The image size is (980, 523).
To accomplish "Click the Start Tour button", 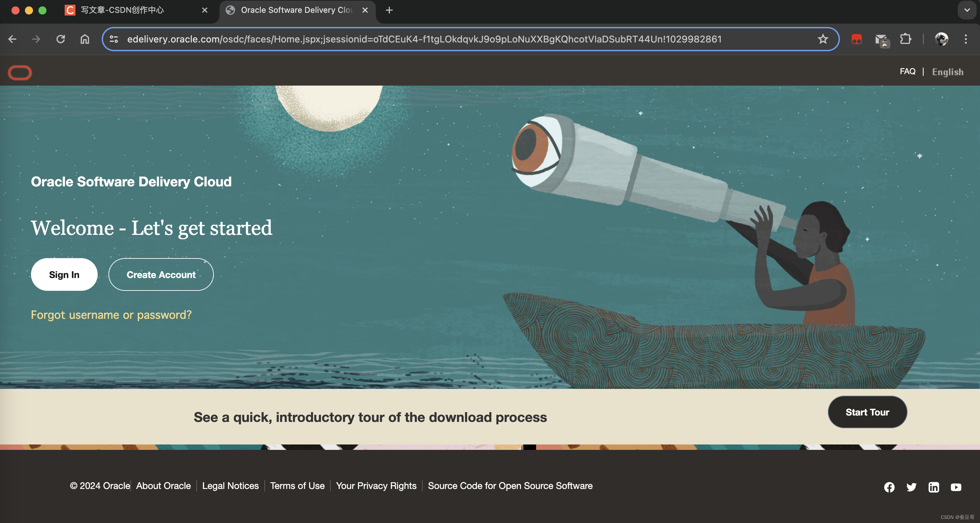I will [x=867, y=412].
